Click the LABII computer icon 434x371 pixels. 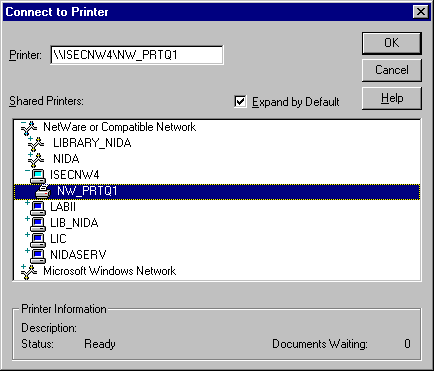point(38,208)
